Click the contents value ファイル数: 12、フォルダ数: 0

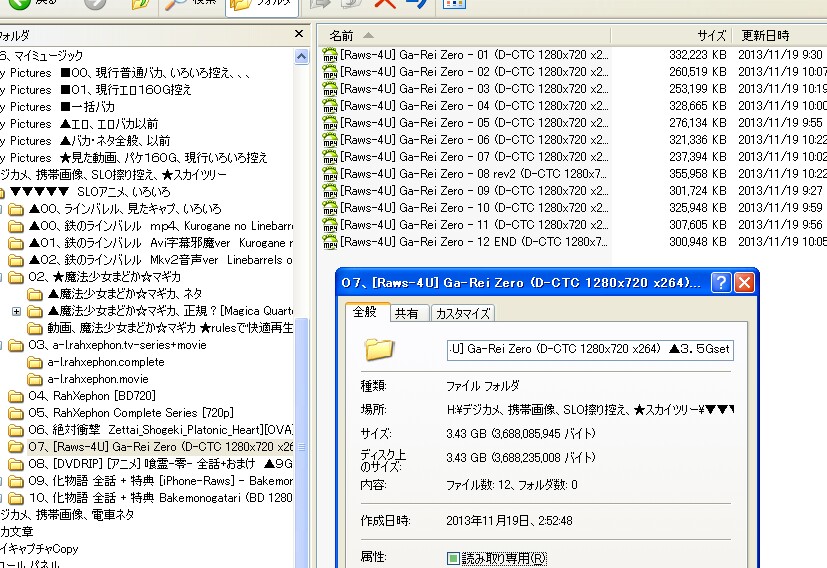coord(512,485)
